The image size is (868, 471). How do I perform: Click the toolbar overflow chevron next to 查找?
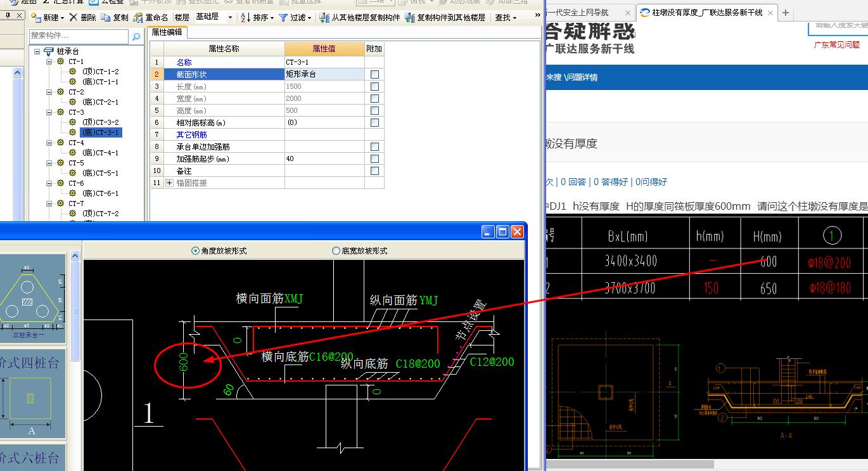538,16
